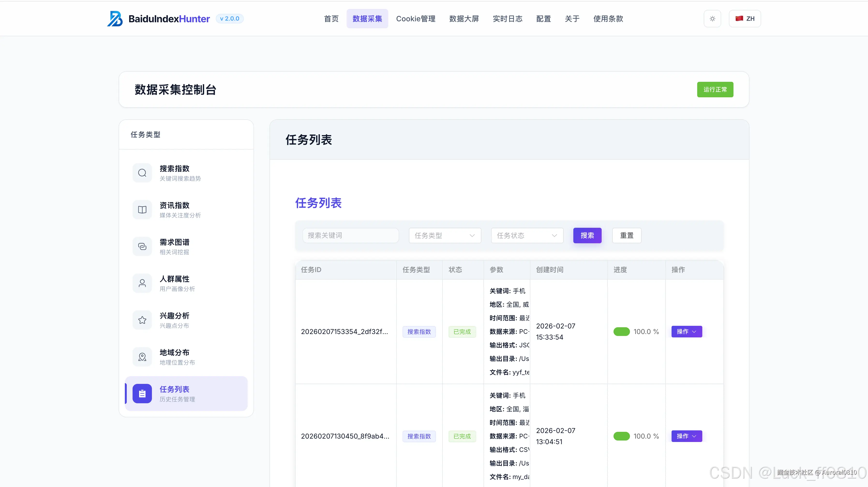Click the BaiduIndexHunter logo icon

(x=115, y=19)
